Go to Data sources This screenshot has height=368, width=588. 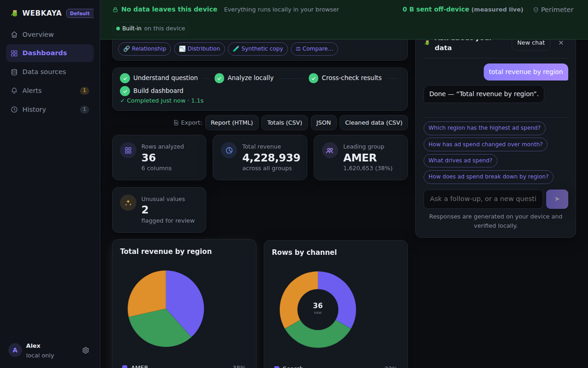(x=50, y=72)
